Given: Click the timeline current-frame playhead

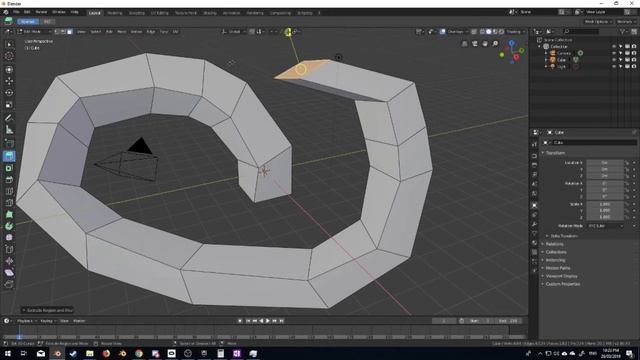Looking at the screenshot, I should tap(19, 337).
